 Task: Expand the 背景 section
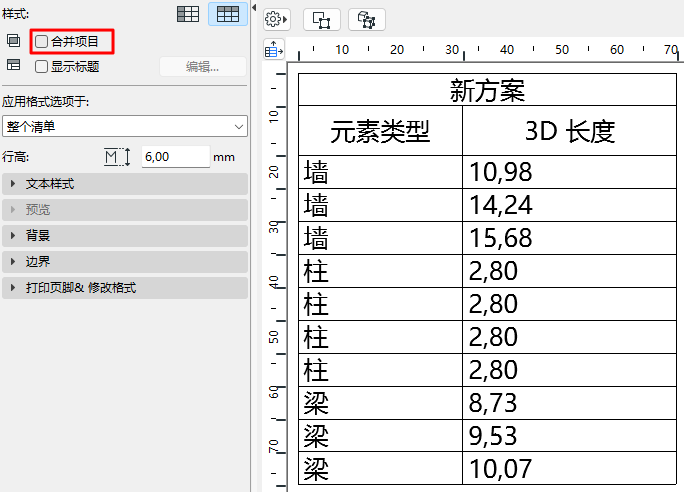point(125,236)
